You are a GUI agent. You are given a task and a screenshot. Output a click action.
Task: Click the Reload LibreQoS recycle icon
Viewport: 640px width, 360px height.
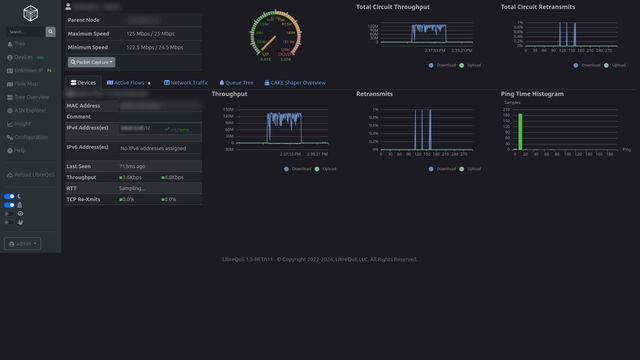[10, 175]
